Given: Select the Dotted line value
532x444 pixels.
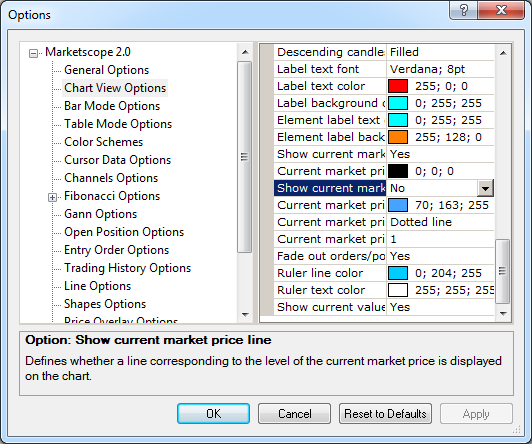Looking at the screenshot, I should [x=421, y=222].
